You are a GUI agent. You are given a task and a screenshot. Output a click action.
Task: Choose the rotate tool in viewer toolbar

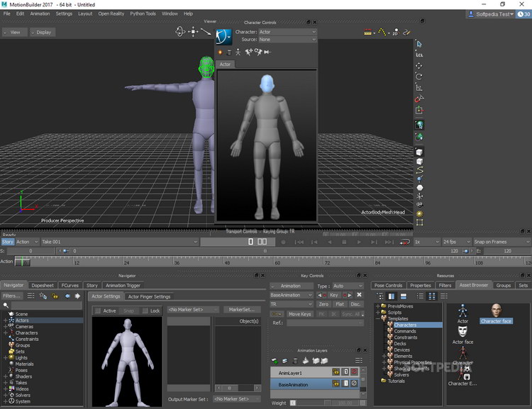click(x=419, y=77)
